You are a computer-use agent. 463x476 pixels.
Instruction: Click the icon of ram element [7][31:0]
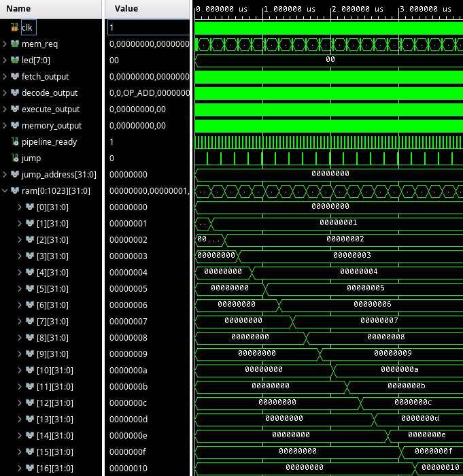(x=29, y=321)
